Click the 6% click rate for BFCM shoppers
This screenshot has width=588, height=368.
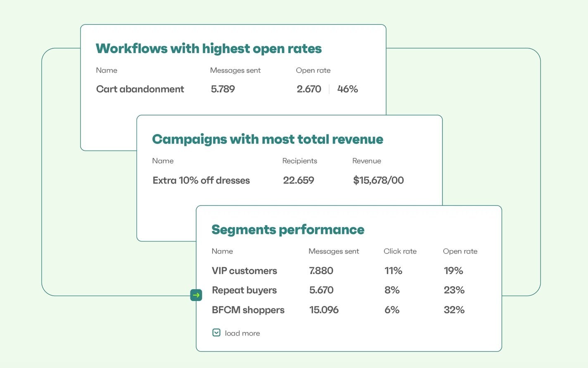(392, 310)
